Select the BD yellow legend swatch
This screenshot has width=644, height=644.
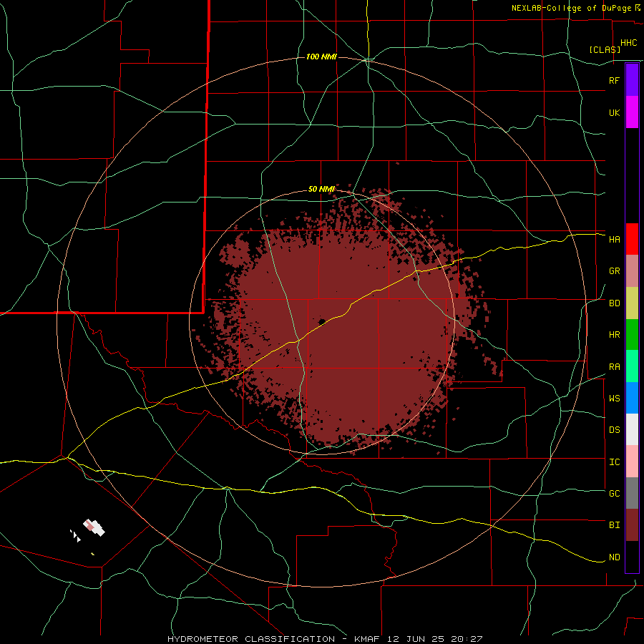[x=632, y=303]
